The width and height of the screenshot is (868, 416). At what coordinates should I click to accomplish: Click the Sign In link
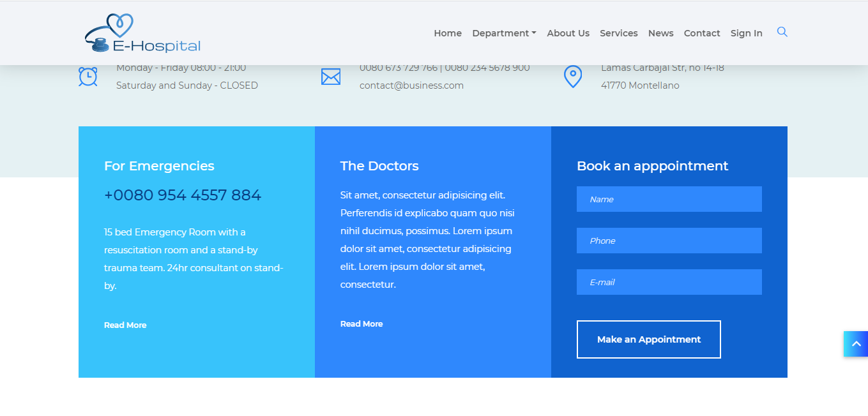click(746, 33)
